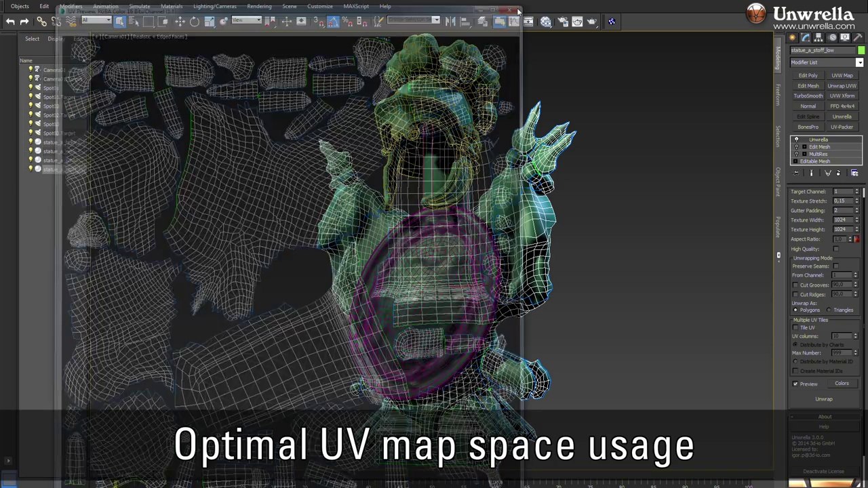Uncheck the Preview checkbox
868x488 pixels.
(x=795, y=384)
